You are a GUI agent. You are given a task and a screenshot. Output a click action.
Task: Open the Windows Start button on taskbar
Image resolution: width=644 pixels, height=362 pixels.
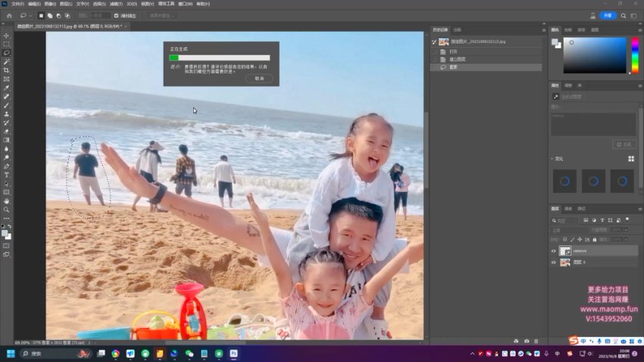point(11,353)
